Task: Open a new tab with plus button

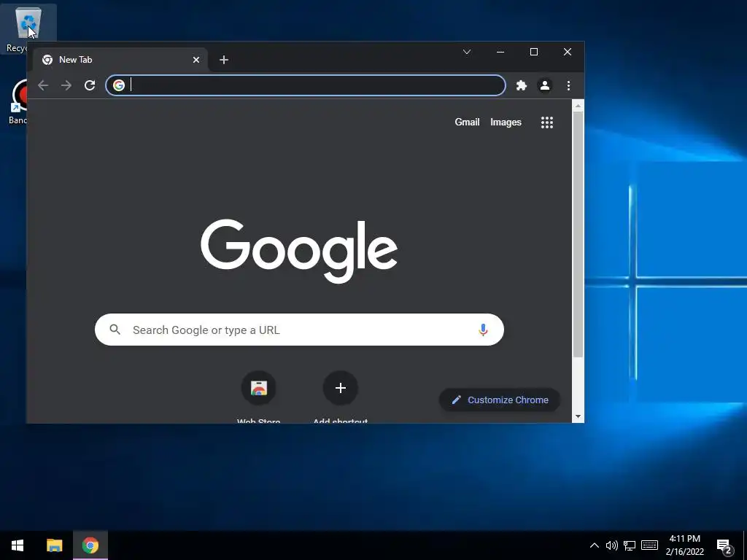Action: [x=224, y=60]
